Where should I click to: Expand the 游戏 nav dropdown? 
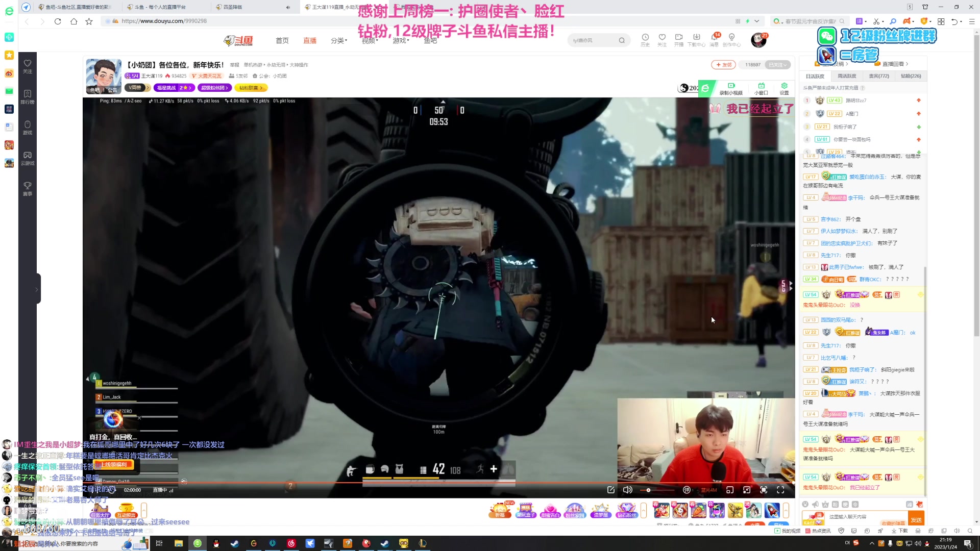[401, 40]
